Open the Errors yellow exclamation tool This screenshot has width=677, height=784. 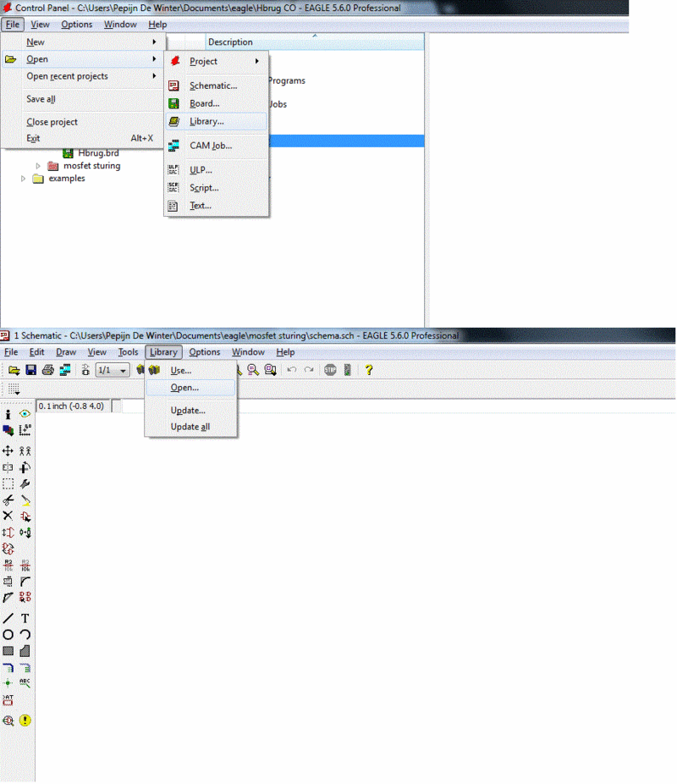25,721
